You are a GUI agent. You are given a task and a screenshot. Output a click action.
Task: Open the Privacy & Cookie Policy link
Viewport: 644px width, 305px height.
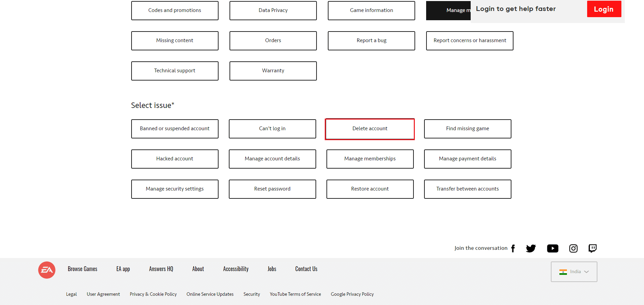click(x=153, y=294)
